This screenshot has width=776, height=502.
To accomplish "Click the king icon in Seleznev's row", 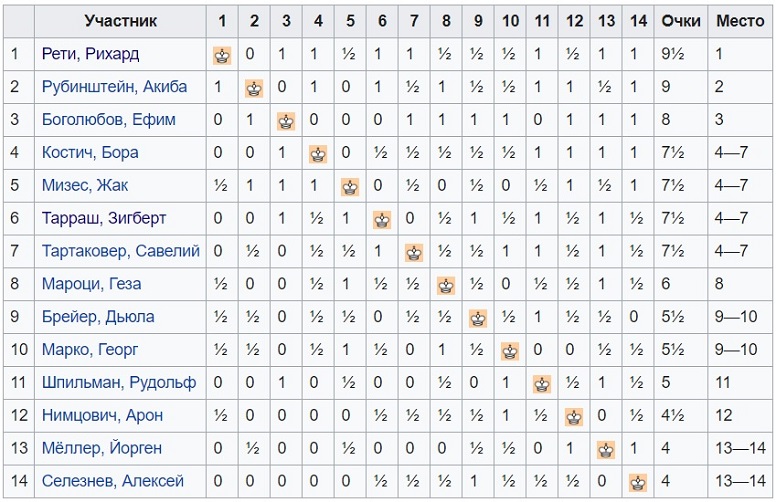I will coord(638,483).
